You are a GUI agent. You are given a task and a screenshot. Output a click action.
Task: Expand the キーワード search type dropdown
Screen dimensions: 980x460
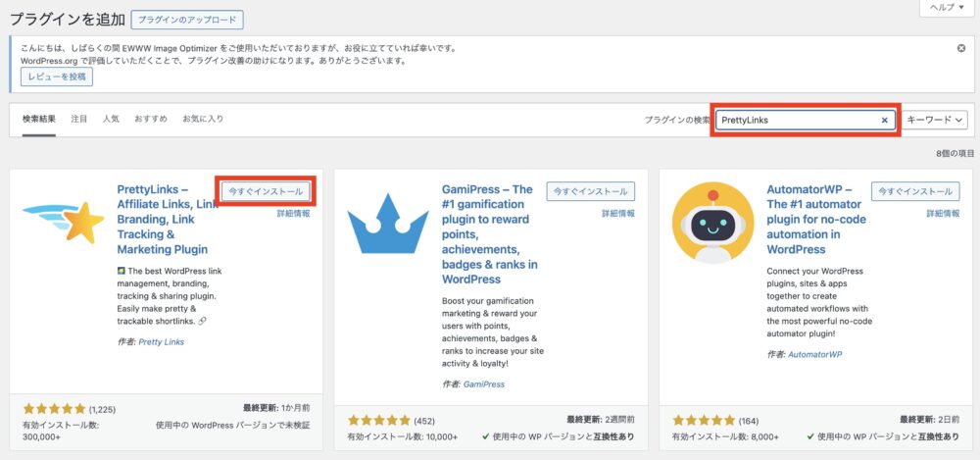936,120
